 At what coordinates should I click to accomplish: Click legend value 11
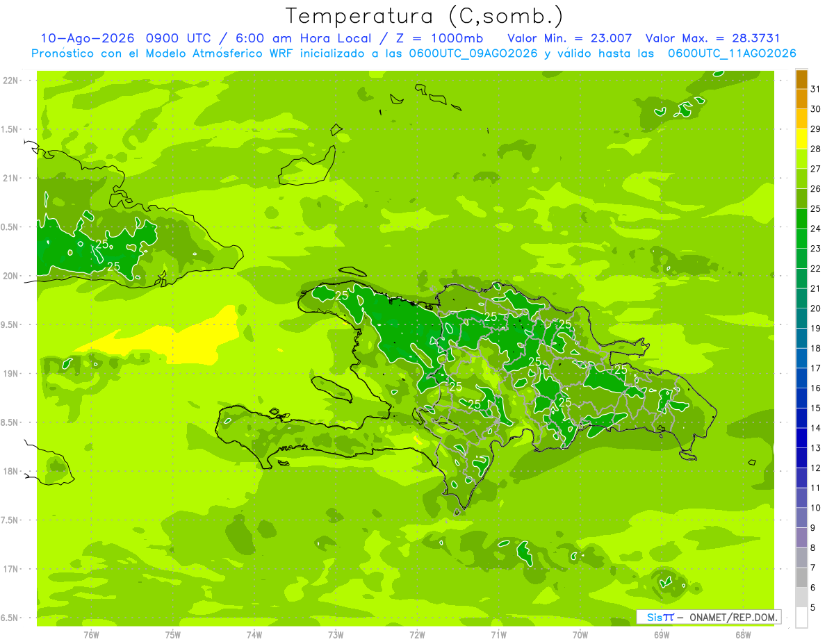tap(815, 488)
